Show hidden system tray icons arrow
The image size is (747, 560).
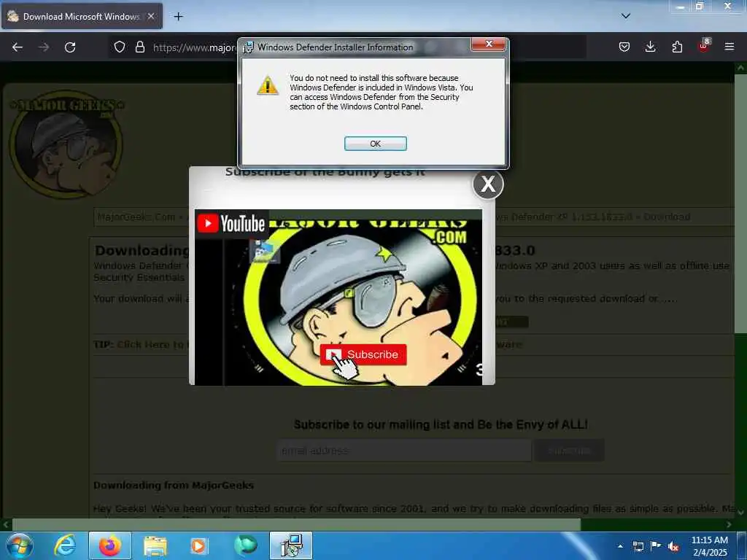coord(620,546)
